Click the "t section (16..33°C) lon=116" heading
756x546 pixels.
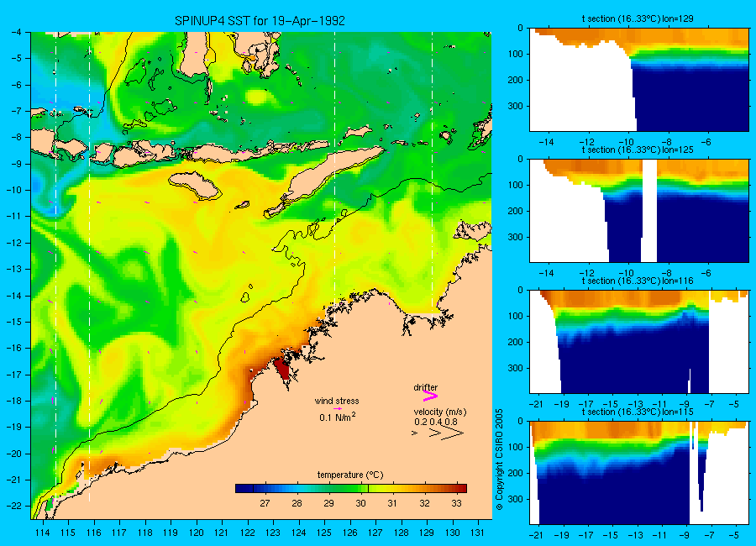(x=638, y=281)
